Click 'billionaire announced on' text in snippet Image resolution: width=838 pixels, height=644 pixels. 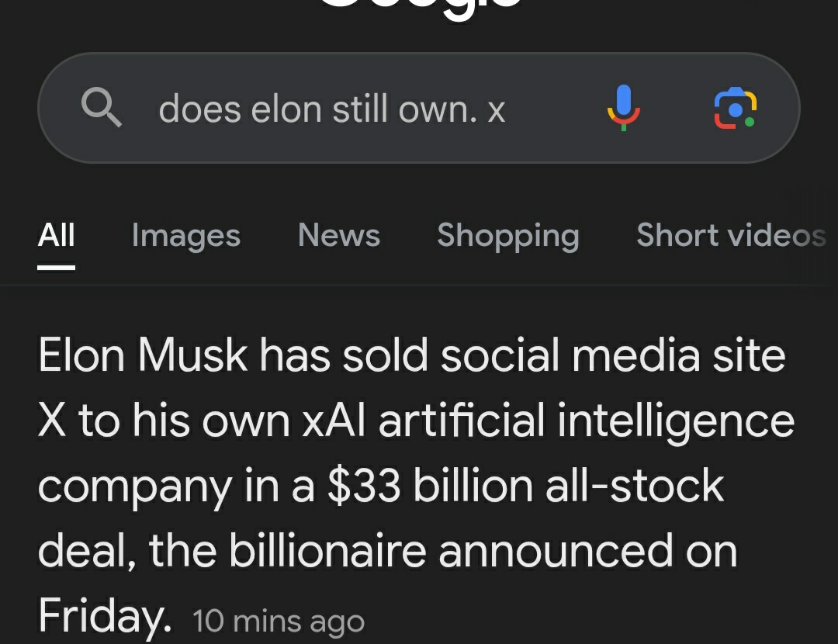[x=483, y=551]
